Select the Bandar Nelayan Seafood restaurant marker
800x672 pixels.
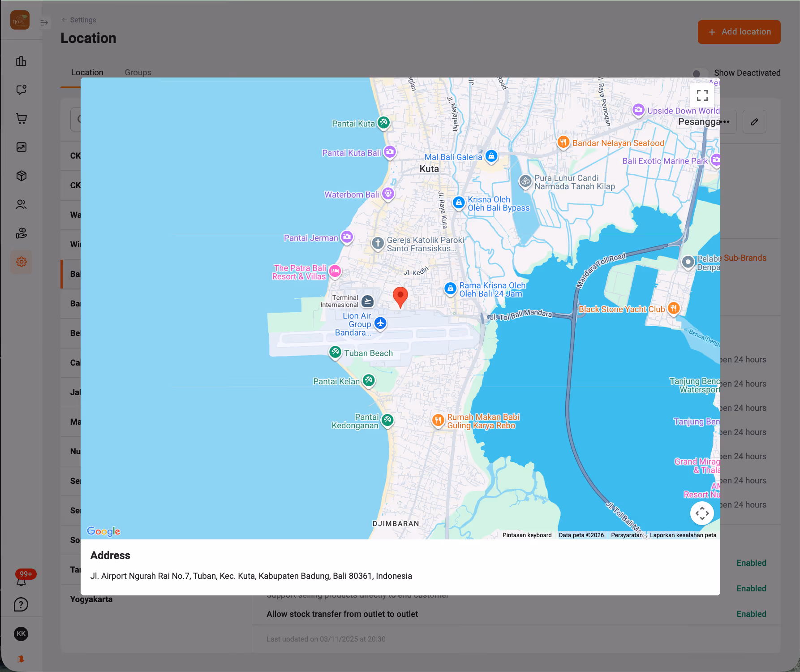[563, 142]
